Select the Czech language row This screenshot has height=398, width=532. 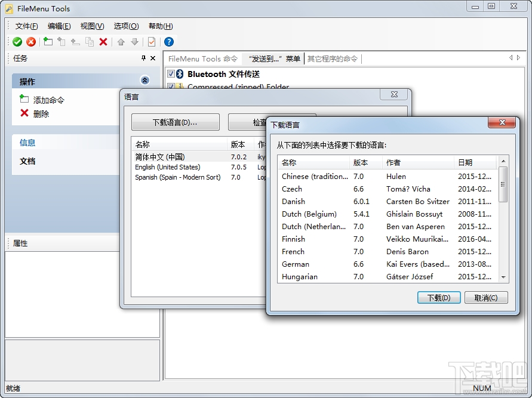388,189
